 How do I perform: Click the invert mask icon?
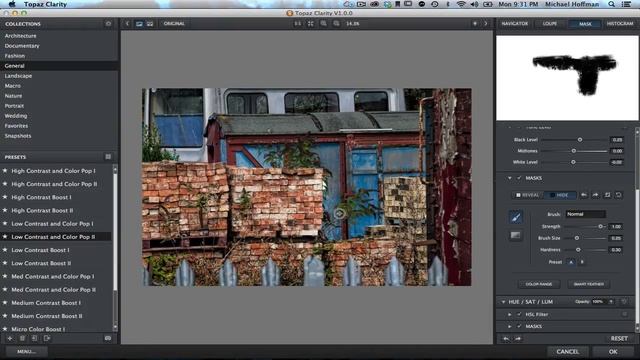pyautogui.click(x=607, y=195)
